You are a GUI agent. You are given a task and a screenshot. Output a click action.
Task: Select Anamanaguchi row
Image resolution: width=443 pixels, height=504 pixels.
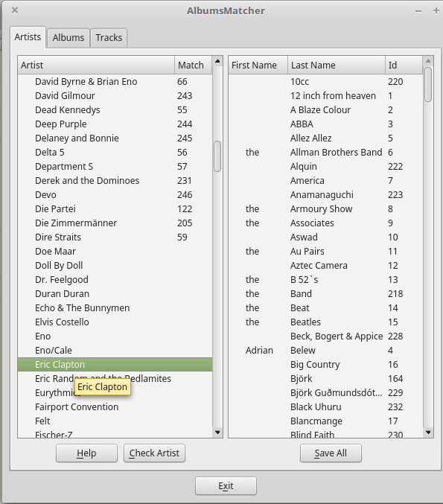(x=325, y=195)
